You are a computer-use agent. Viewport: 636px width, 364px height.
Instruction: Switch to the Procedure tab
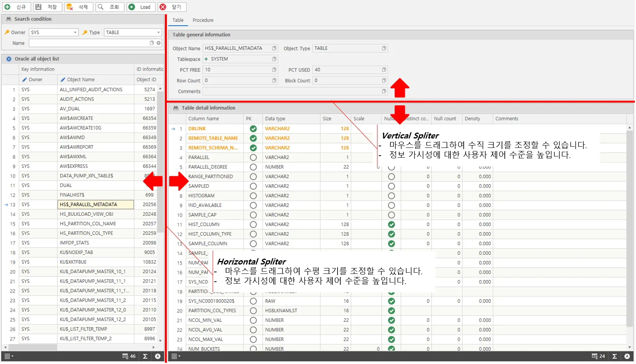point(203,20)
